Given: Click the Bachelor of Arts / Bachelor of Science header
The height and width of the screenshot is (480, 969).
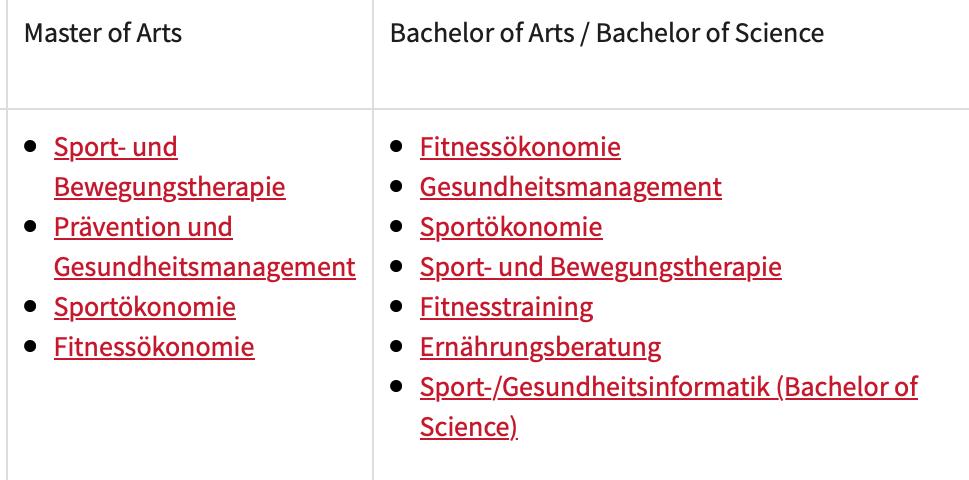Looking at the screenshot, I should [606, 33].
